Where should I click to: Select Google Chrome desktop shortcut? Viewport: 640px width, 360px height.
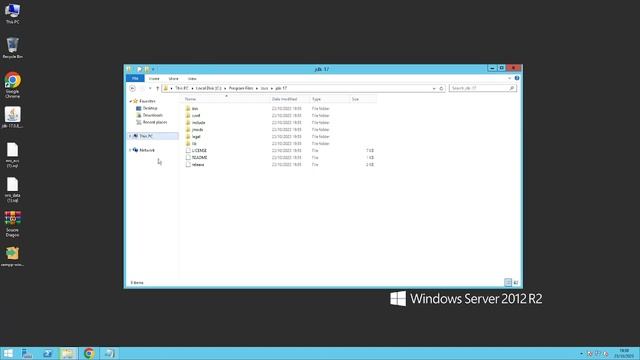pos(13,85)
